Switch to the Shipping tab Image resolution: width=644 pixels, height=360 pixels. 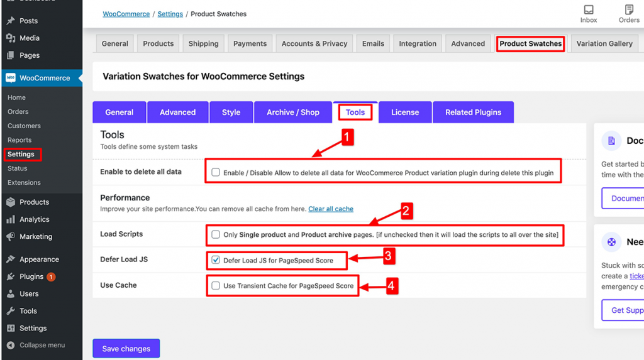203,43
